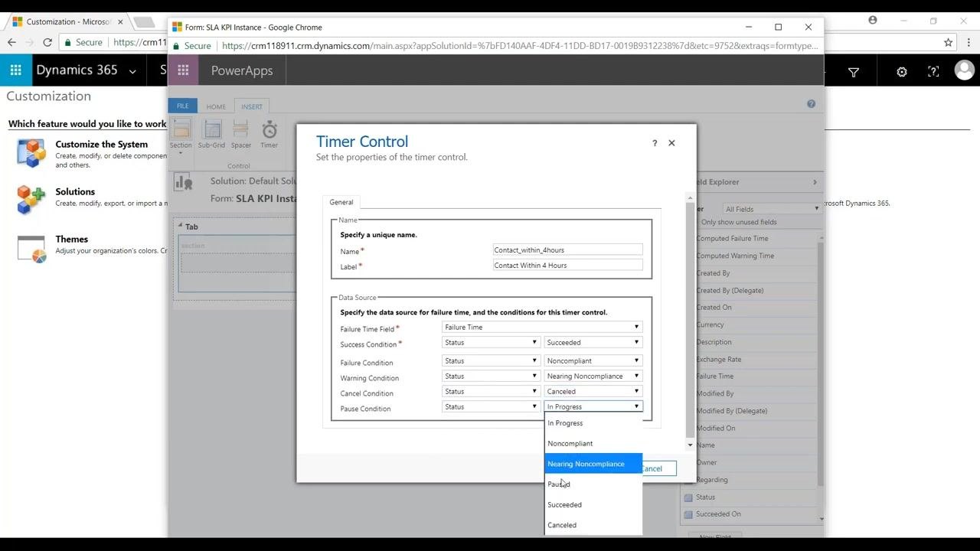Click the Spacer ribbon icon

click(x=240, y=129)
